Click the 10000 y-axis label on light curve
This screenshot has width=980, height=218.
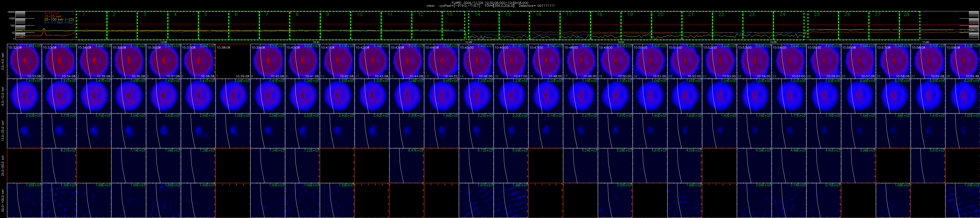tap(11, 12)
